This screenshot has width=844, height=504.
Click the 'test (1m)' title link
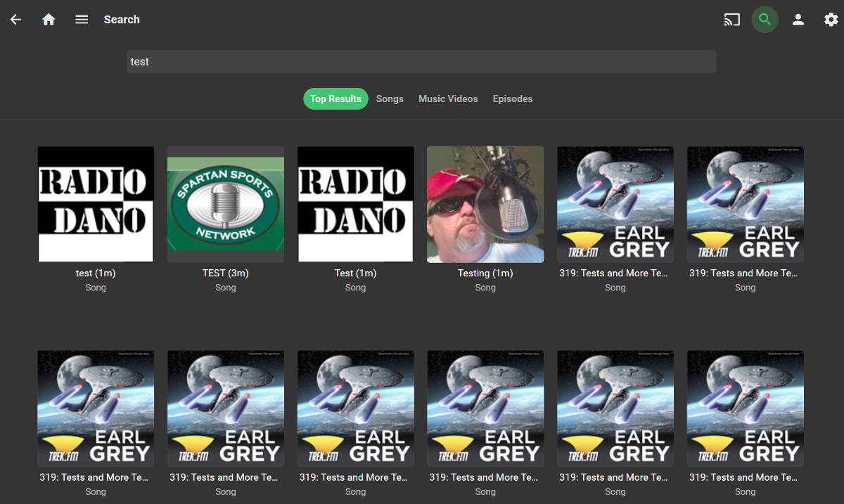(x=96, y=273)
